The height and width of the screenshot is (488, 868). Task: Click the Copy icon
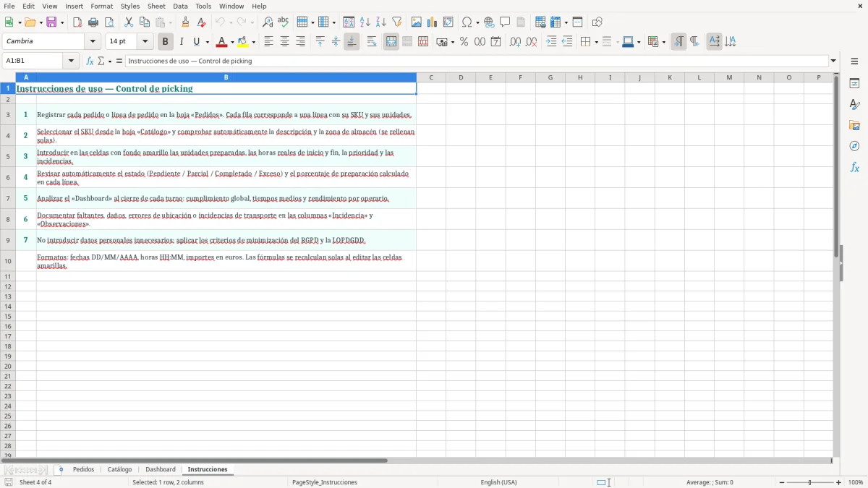coord(145,22)
